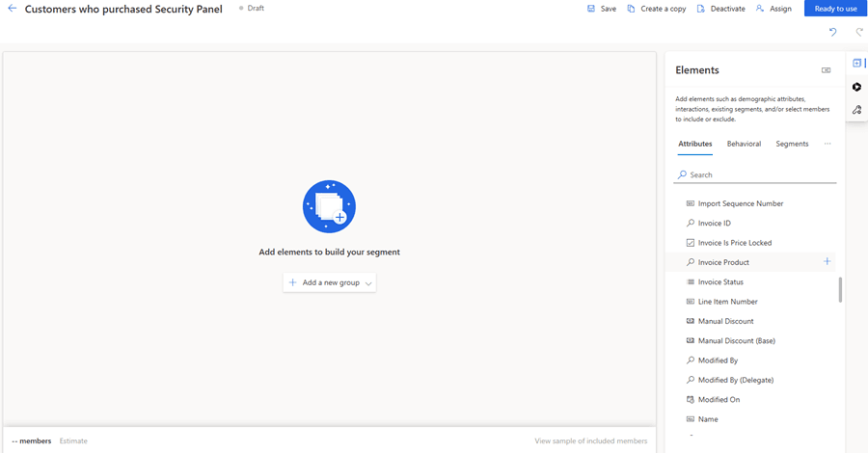Click the back arrow icon

pyautogui.click(x=13, y=9)
